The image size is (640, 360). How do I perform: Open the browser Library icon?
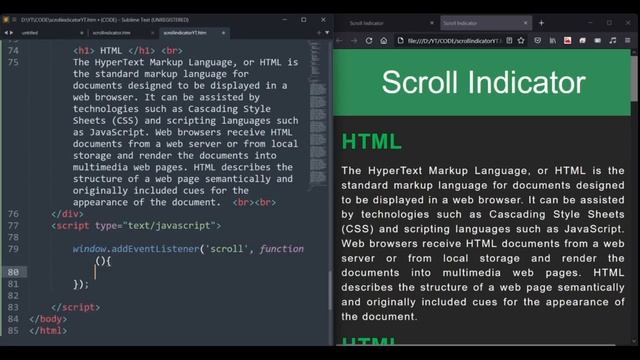coord(552,40)
